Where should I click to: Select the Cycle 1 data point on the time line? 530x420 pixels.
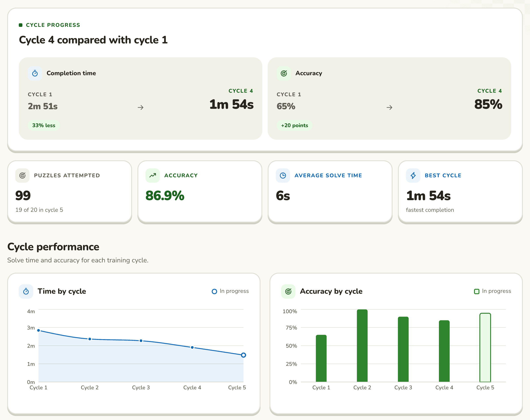(x=38, y=330)
